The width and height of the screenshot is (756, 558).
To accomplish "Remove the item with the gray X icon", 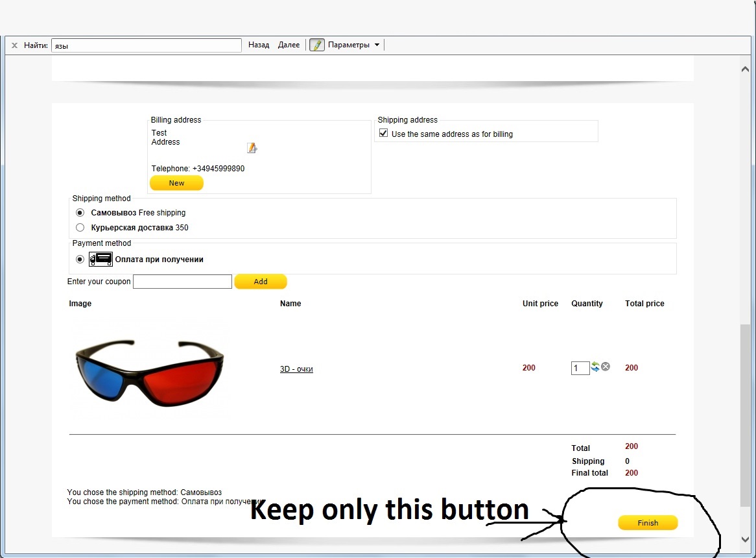I will [606, 367].
